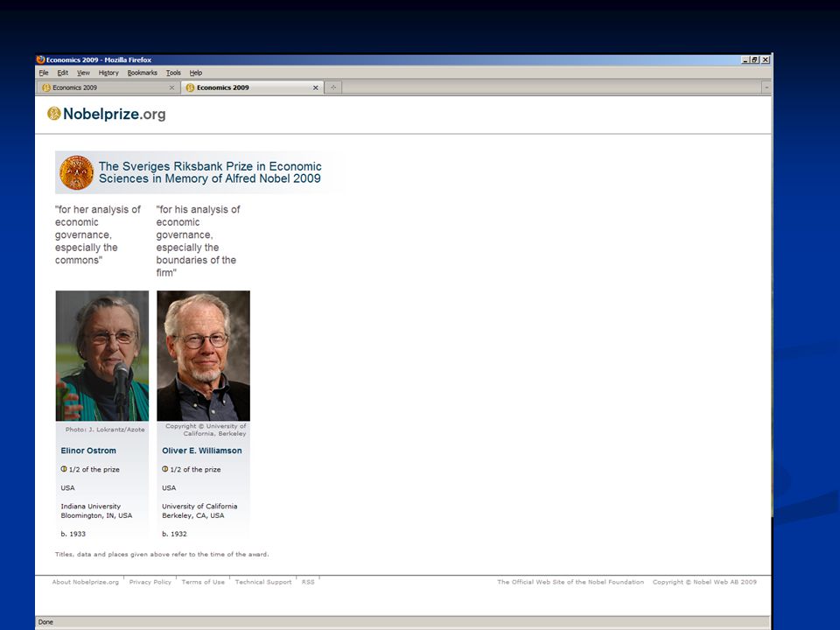Open the Terms of Use footer link
This screenshot has height=630, width=840.
(x=203, y=582)
